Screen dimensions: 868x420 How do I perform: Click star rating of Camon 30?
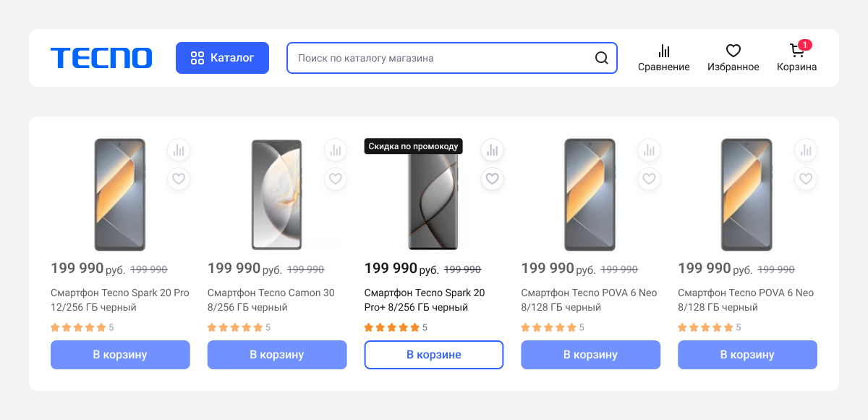[x=235, y=327]
